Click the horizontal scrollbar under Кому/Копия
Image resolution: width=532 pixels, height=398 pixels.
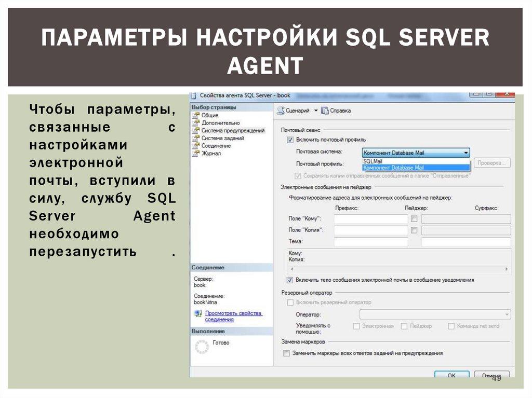[398, 269]
